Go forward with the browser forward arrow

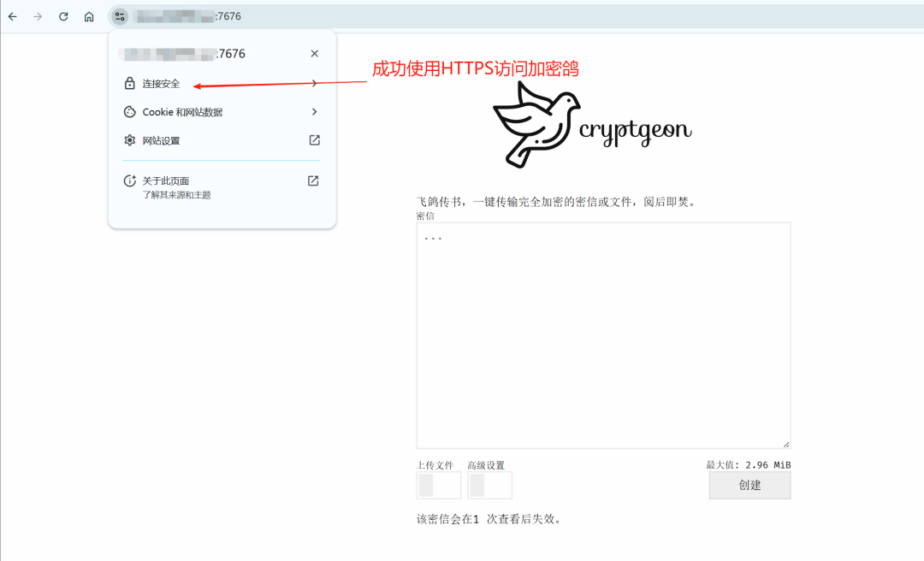point(38,16)
